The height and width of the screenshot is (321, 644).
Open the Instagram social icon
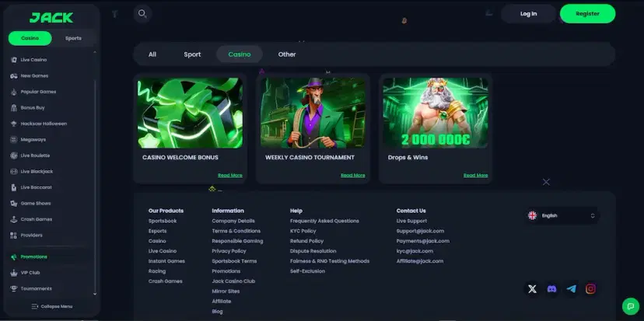[590, 289]
